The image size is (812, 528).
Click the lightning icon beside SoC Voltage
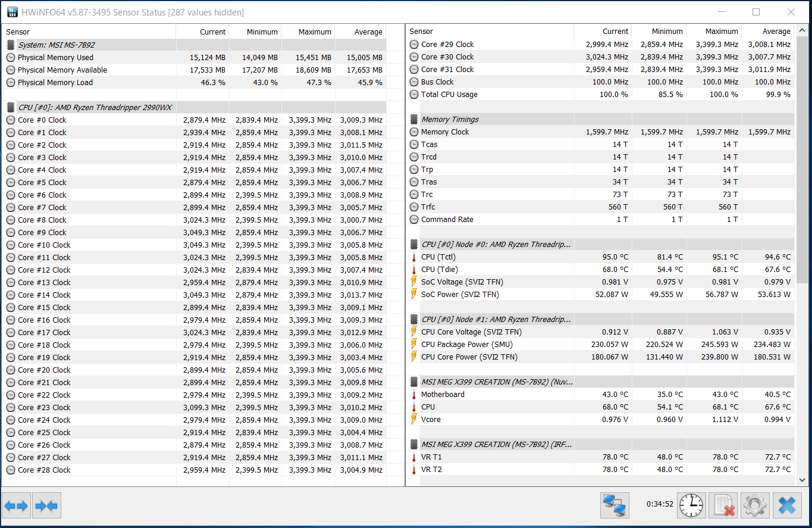[x=414, y=282]
